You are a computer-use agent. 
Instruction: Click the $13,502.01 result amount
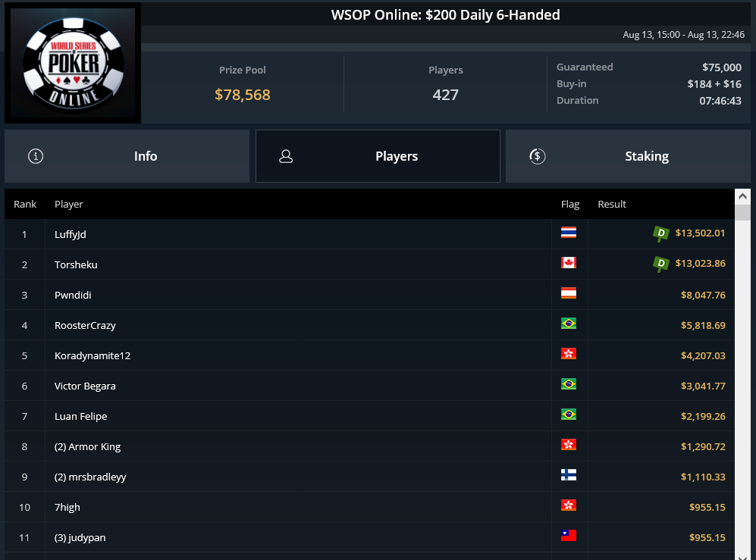[700, 233]
